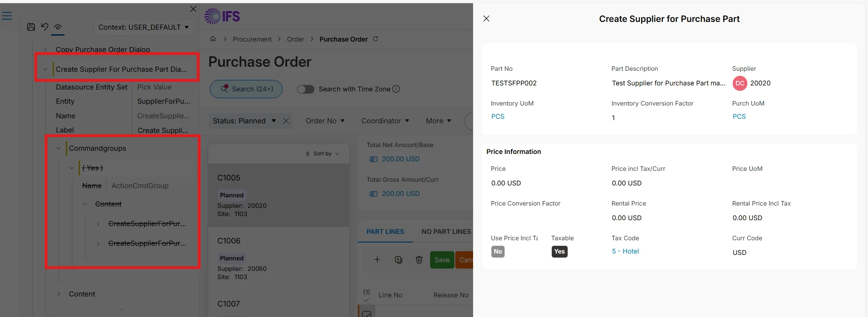Collapse Create Supplier For Purchase Part Dialog node
The height and width of the screenshot is (317, 868).
[x=45, y=69]
